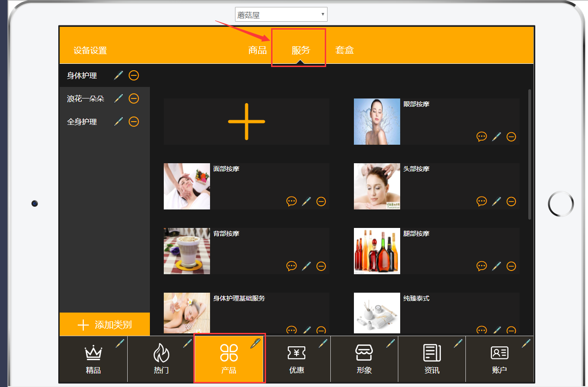
Task: Edit the 浪花一朵朵 category with its pencil icon
Action: (x=119, y=98)
